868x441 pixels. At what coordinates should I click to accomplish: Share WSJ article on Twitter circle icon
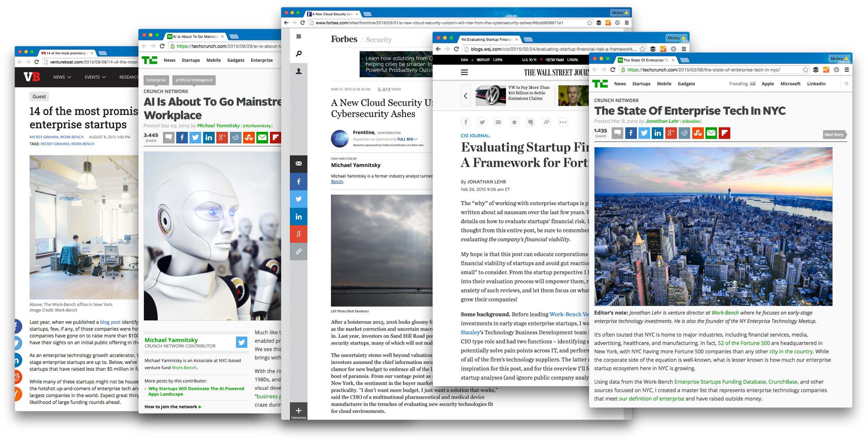coord(482,122)
